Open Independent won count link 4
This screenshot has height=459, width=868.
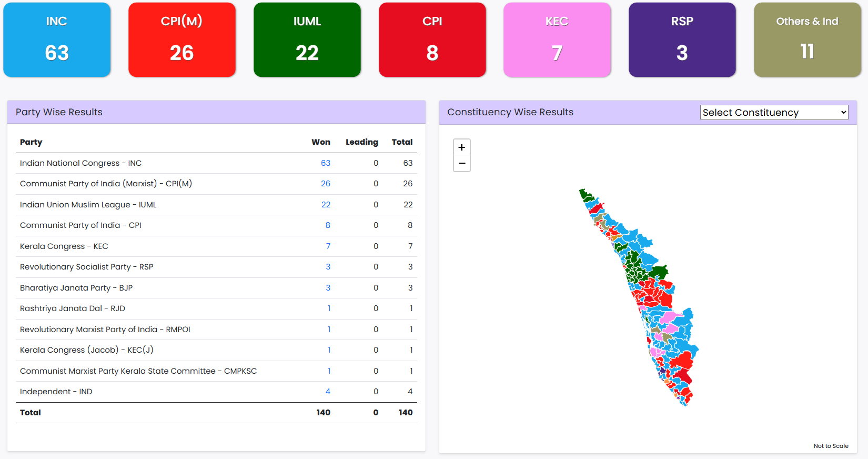pos(328,392)
